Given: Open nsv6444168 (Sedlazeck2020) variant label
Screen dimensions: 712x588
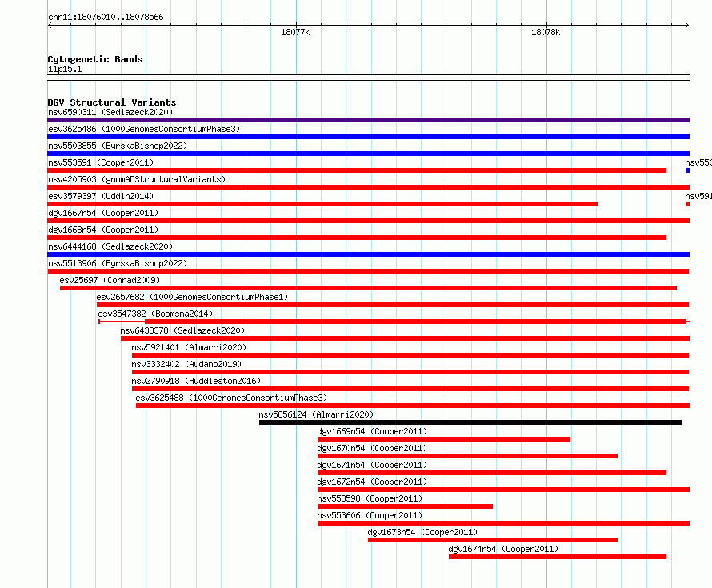Looking at the screenshot, I should (x=110, y=246).
